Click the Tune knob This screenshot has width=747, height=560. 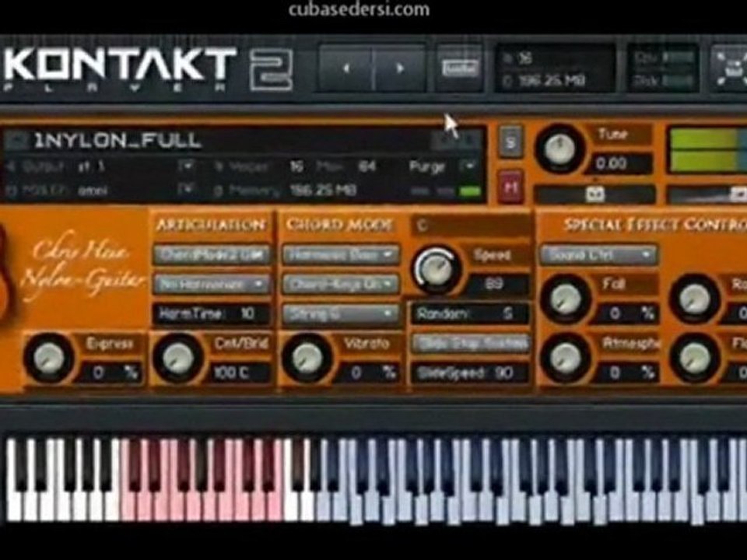click(559, 148)
